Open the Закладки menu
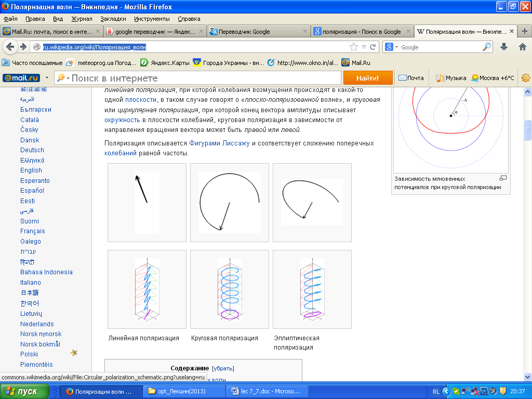 [113, 19]
